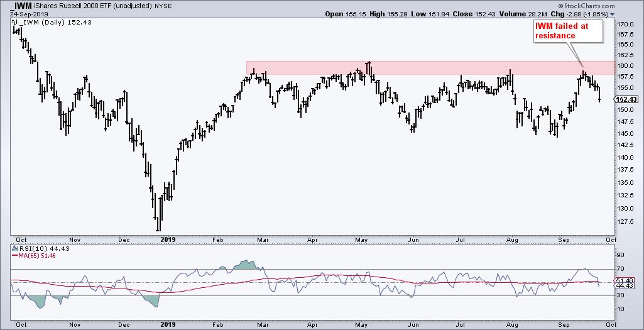Click the 155.0 price axis label
Image resolution: width=644 pixels, height=330 pixels.
[627, 87]
